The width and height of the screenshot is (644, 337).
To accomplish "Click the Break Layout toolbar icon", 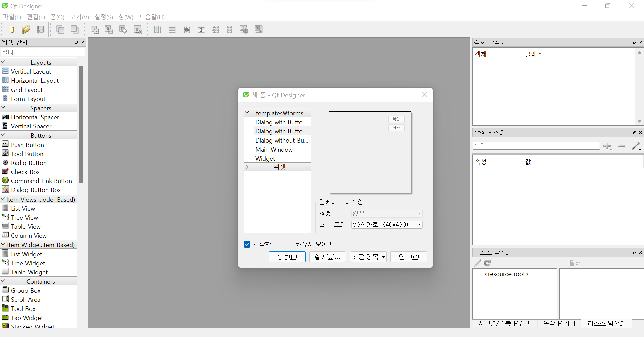I will (244, 30).
